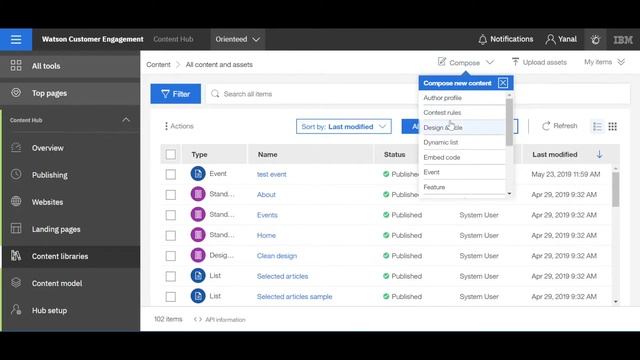640x360 pixels.
Task: Open the Orienteed tenant dropdown
Action: (x=238, y=39)
